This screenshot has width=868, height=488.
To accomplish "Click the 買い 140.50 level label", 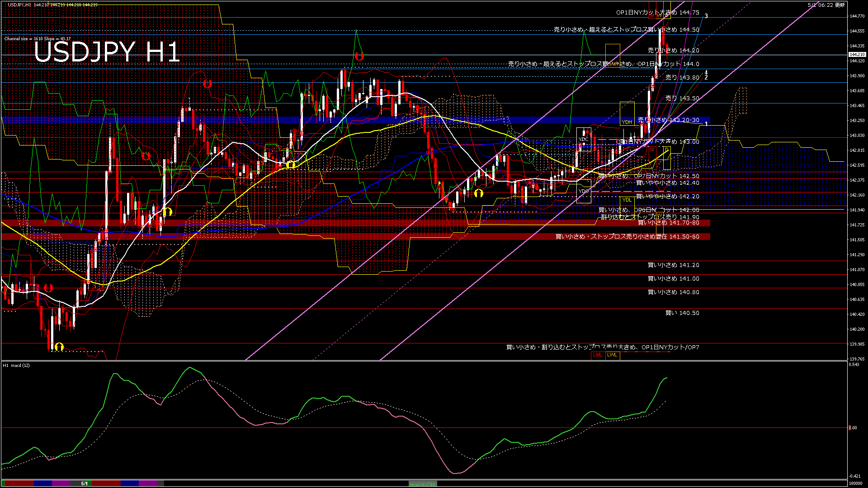I will pyautogui.click(x=682, y=313).
